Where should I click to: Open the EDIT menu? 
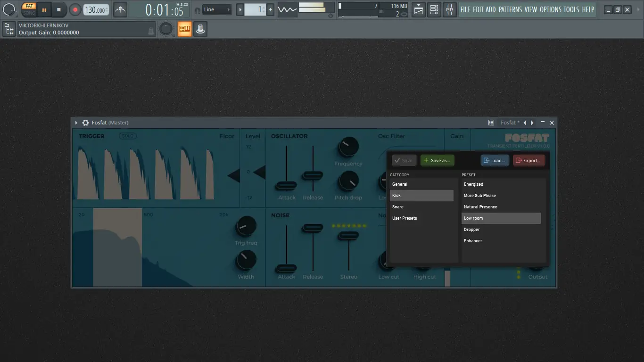click(x=478, y=9)
